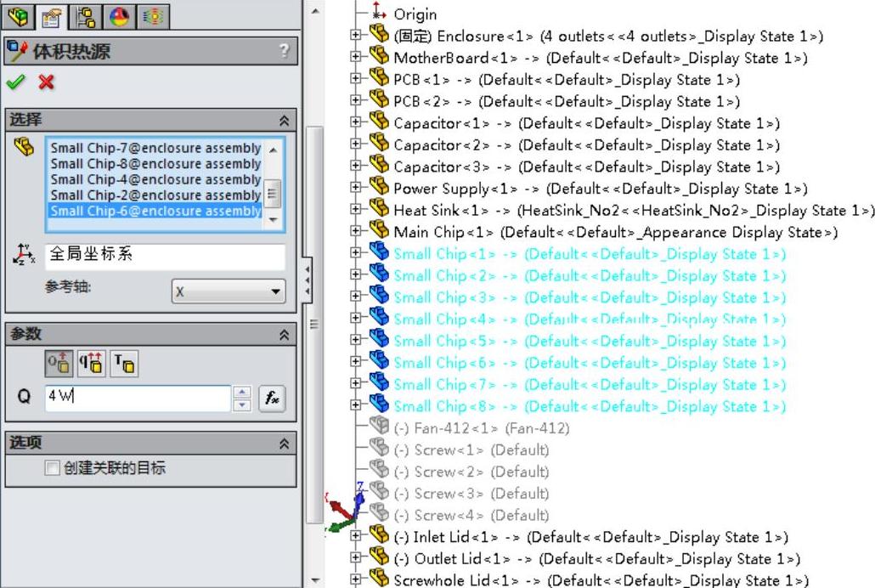The width and height of the screenshot is (875, 588).
Task: Click the help question mark icon
Action: pyautogui.click(x=284, y=51)
